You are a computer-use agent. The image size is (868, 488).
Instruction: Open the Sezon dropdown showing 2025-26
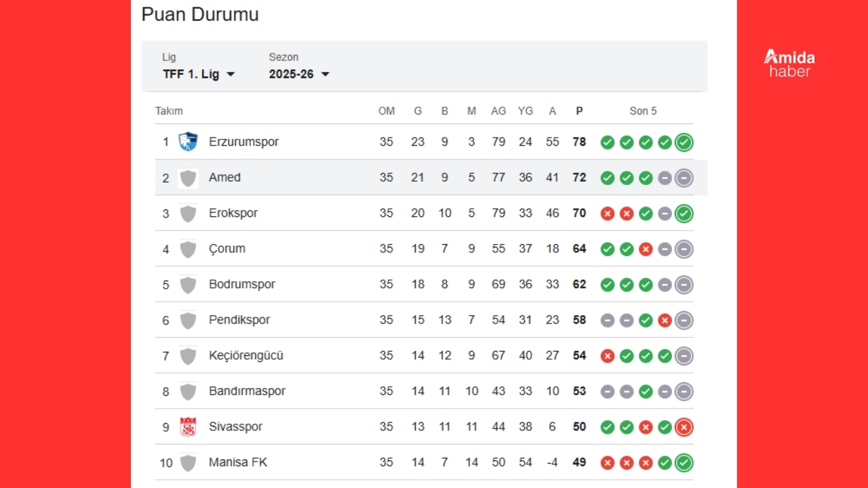(x=299, y=75)
